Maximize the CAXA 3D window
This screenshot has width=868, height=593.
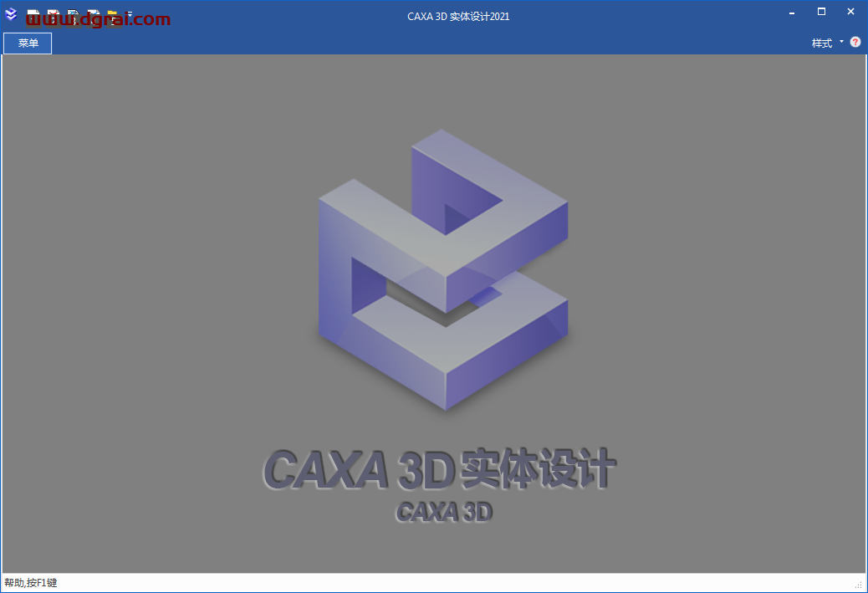[821, 12]
